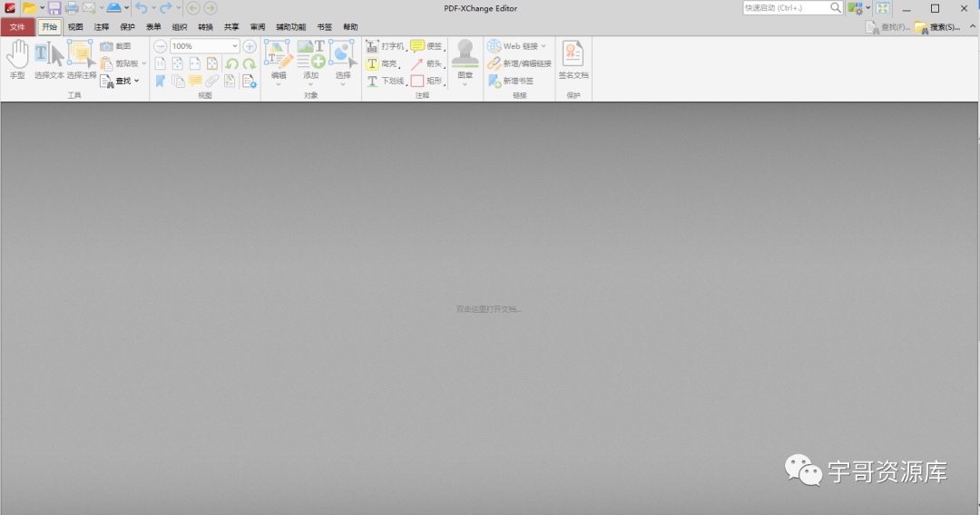
Task: Select the Sticky Note (便签) tool
Action: tap(427, 46)
